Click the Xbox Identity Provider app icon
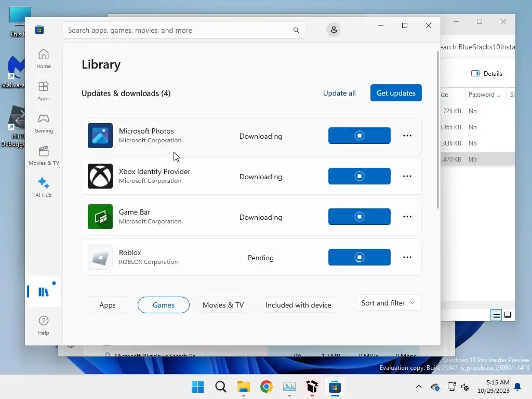This screenshot has width=532, height=399. pyautogui.click(x=100, y=176)
